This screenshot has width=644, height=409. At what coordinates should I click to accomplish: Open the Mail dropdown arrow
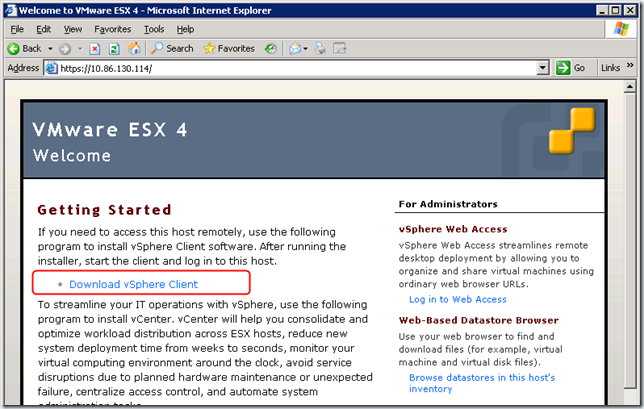tap(306, 49)
